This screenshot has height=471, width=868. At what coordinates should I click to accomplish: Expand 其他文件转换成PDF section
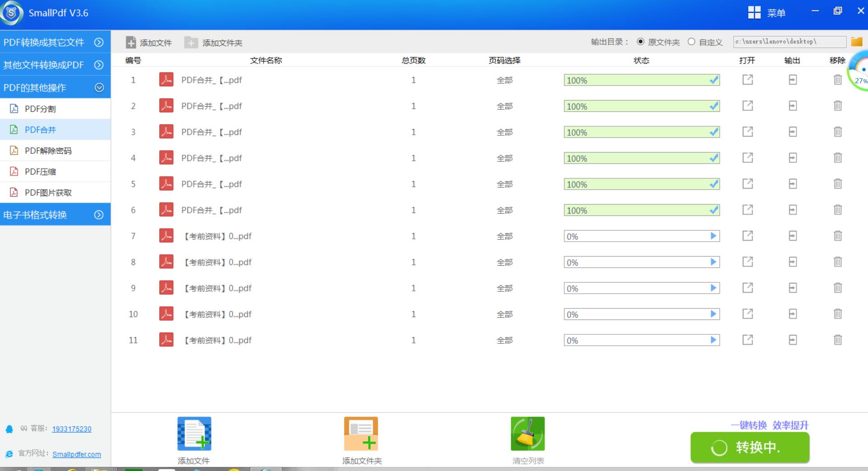point(55,65)
